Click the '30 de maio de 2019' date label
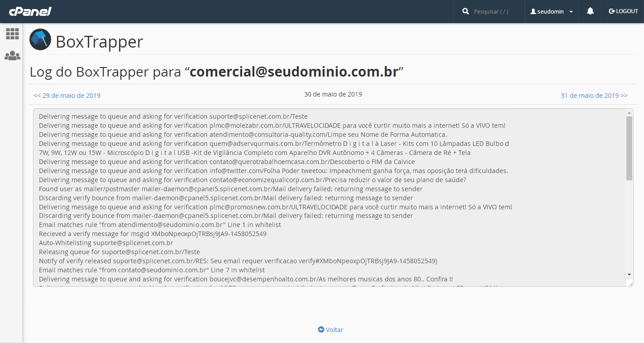 click(333, 94)
